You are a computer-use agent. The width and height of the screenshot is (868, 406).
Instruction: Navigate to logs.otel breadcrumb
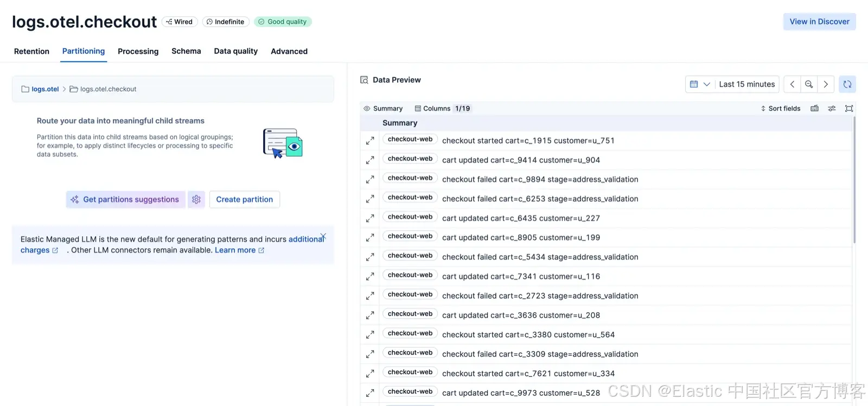45,89
